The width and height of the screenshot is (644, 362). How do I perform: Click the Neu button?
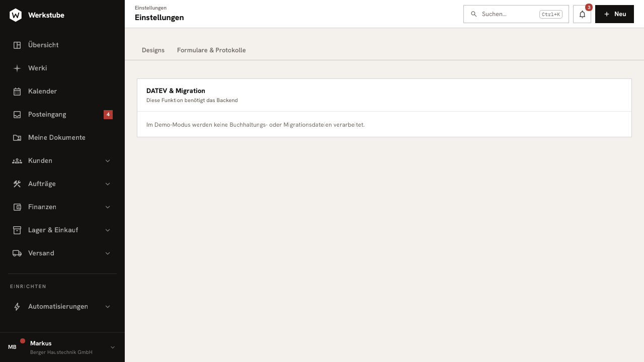(614, 14)
